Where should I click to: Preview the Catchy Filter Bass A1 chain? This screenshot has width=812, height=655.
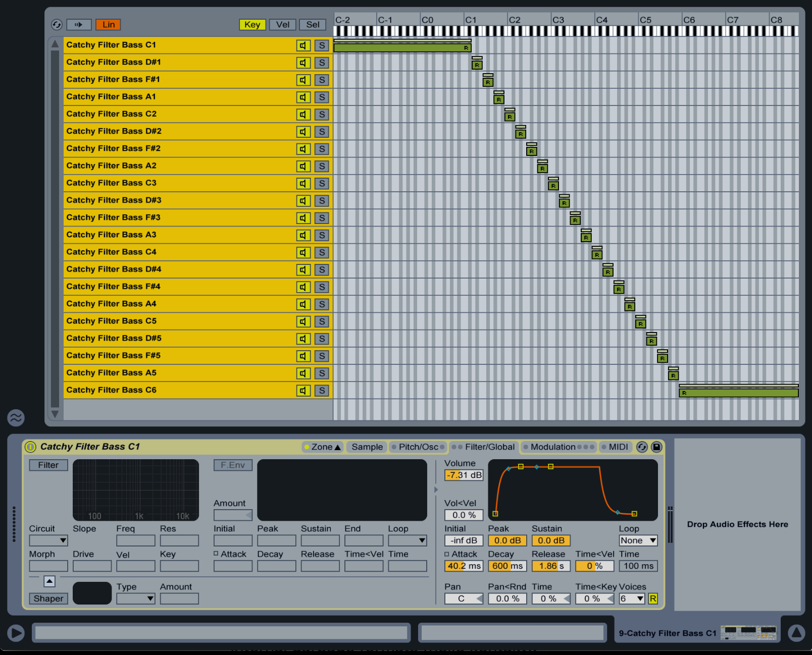tap(303, 97)
